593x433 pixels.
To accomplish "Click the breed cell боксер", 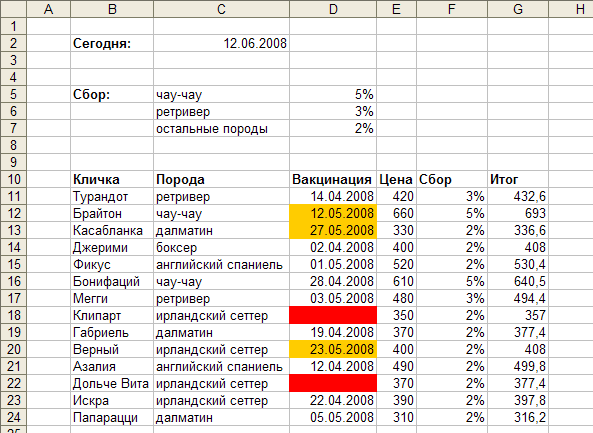I will coord(222,248).
